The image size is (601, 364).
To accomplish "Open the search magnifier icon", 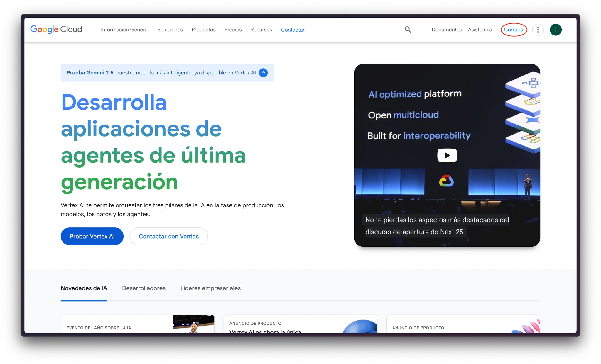I will pyautogui.click(x=408, y=30).
